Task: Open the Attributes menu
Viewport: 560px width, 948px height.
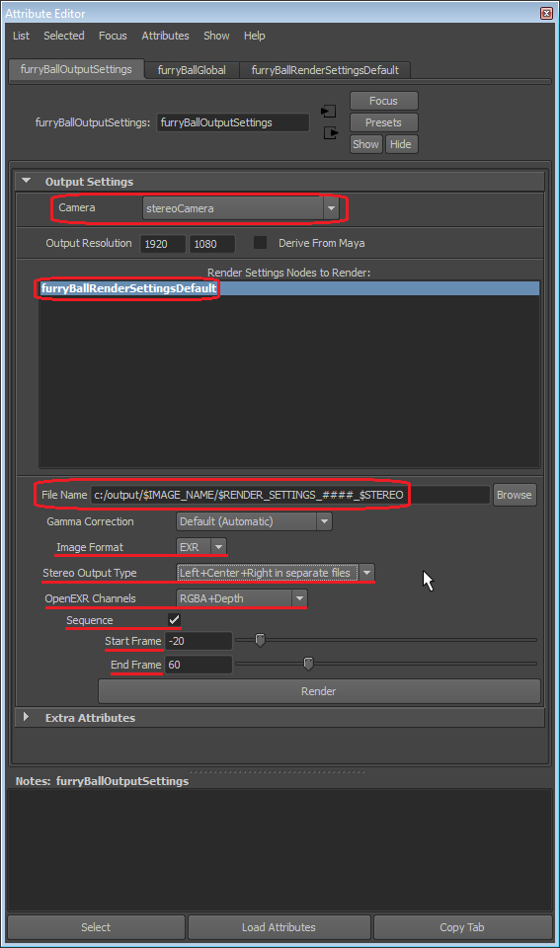Action: pyautogui.click(x=165, y=36)
